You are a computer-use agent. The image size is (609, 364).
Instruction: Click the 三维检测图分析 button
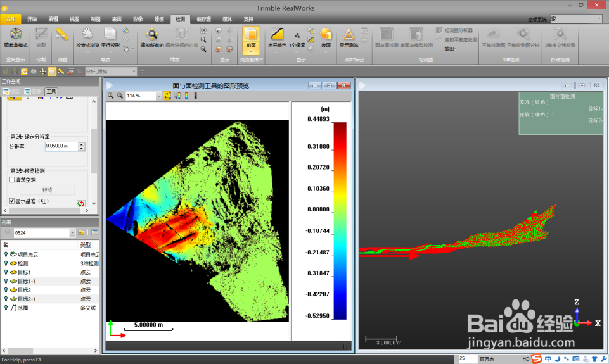tap(523, 37)
